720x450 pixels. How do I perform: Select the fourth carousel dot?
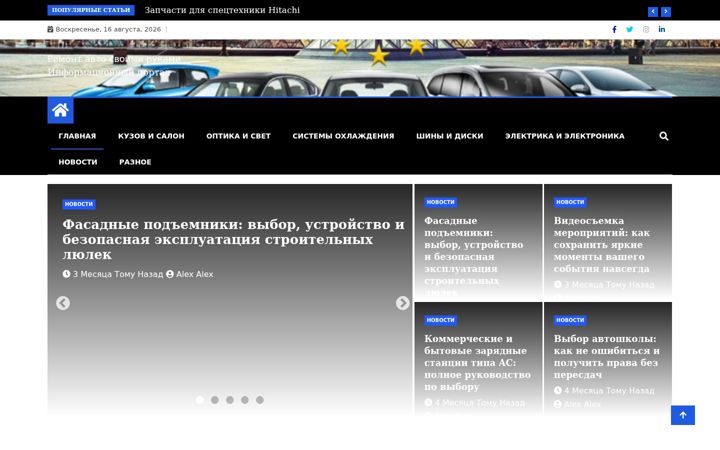[245, 400]
